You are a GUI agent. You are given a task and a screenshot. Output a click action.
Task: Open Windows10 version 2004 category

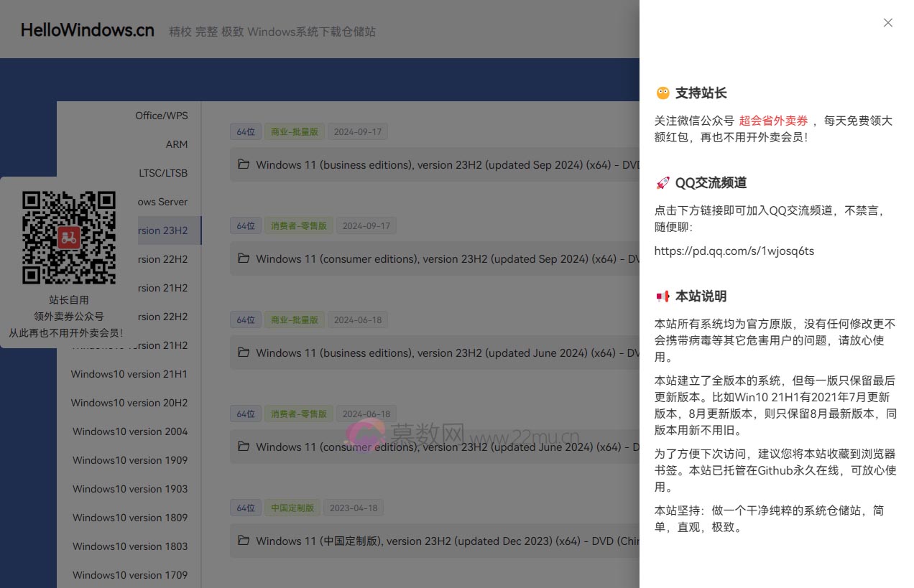[x=130, y=431]
